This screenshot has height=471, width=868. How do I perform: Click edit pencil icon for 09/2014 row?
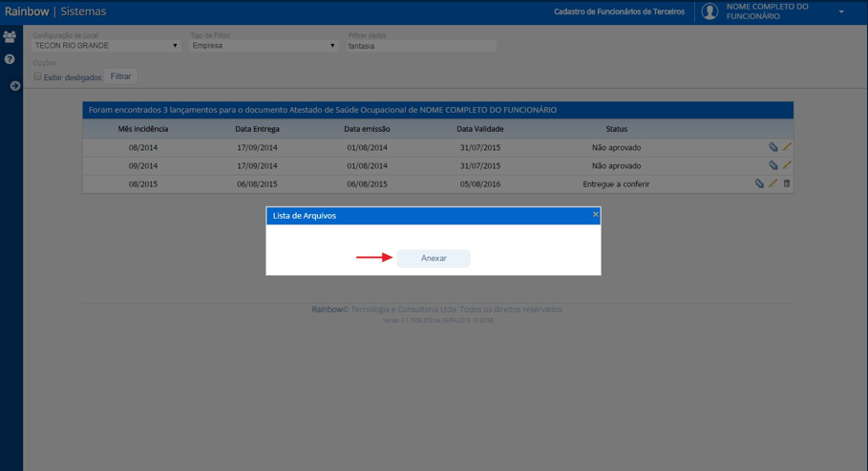click(787, 165)
